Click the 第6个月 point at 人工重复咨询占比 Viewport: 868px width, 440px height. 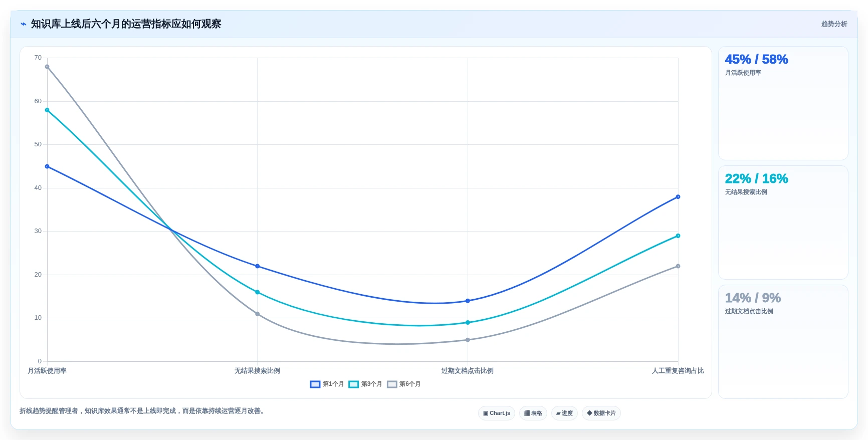678,266
